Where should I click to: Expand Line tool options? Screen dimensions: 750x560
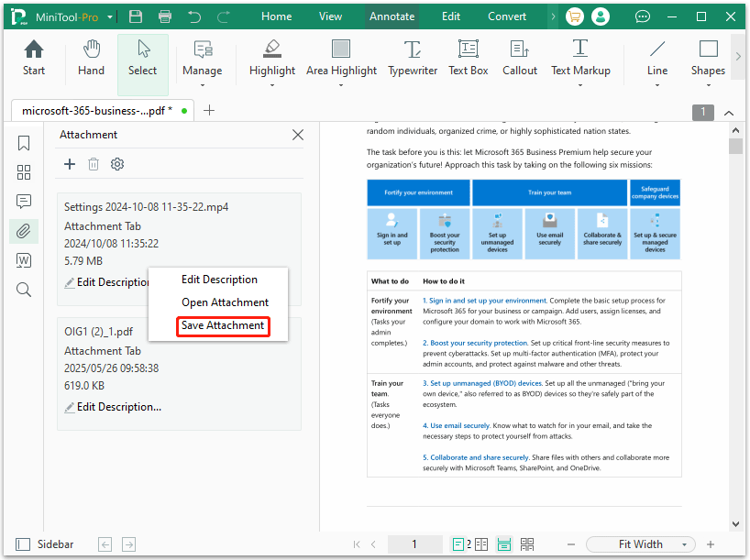657,85
